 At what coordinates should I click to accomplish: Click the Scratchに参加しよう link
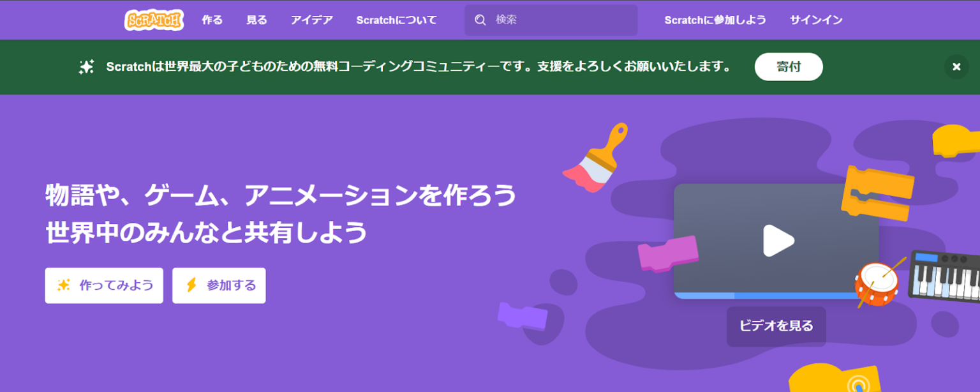[716, 20]
